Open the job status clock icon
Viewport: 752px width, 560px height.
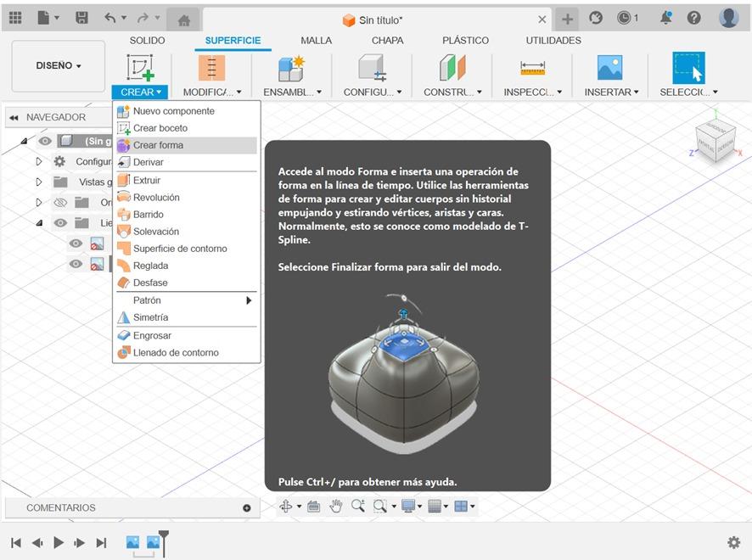[x=624, y=18]
